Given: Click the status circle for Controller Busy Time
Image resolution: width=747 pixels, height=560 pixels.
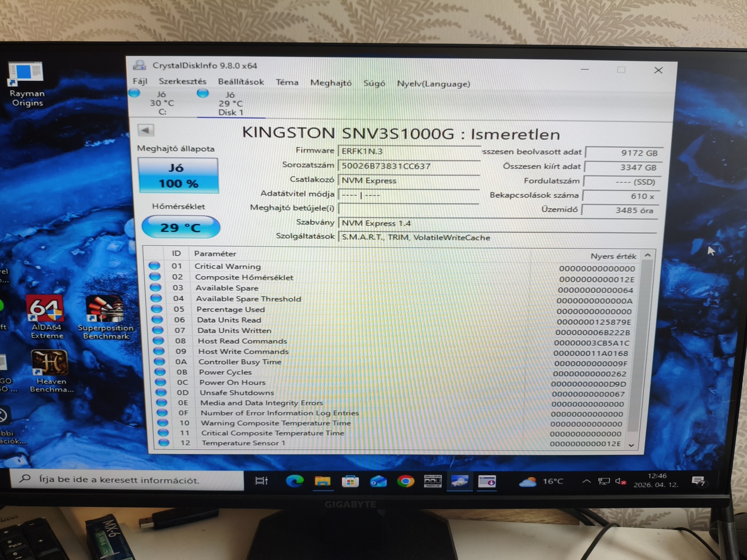Looking at the screenshot, I should tap(159, 361).
